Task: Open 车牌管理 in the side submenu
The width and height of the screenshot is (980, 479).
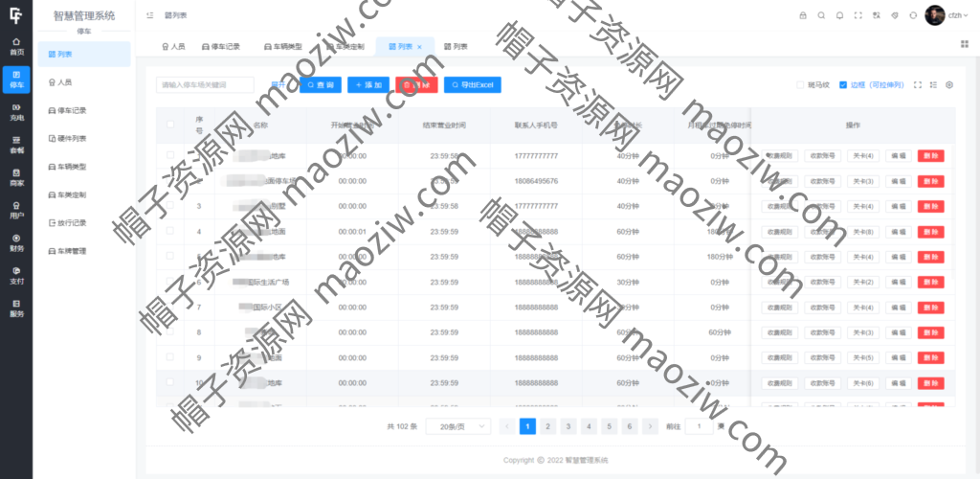Action: click(x=84, y=251)
